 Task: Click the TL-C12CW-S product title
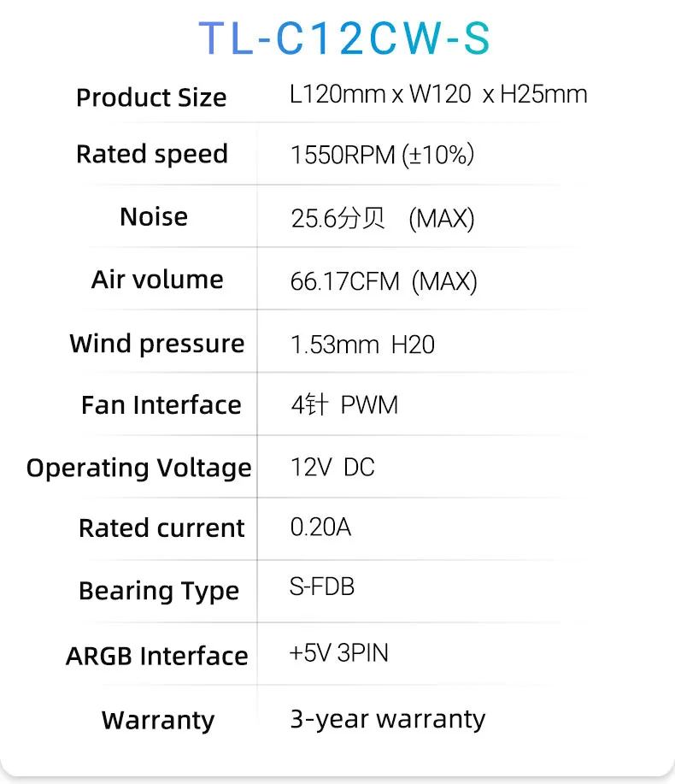pyautogui.click(x=344, y=38)
